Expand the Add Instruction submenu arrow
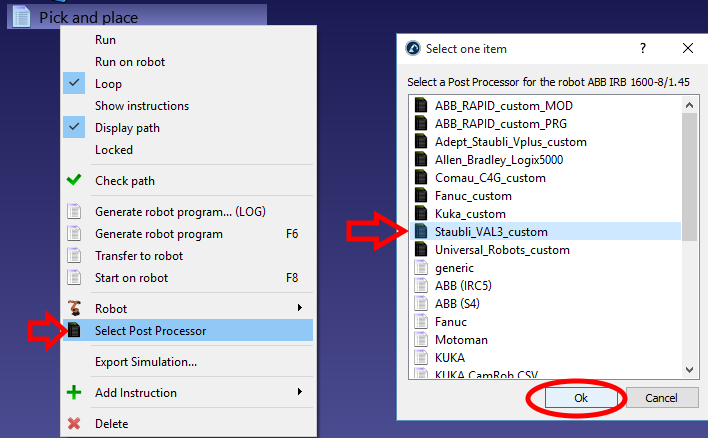Image resolution: width=708 pixels, height=438 pixels. (x=300, y=393)
